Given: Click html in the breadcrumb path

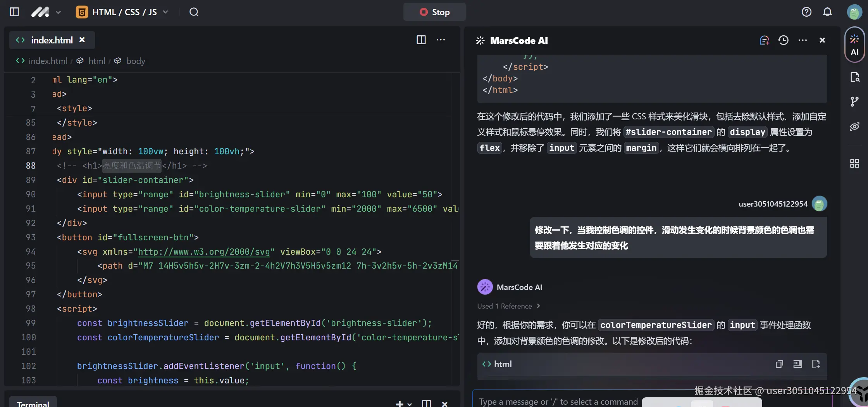Looking at the screenshot, I should pyautogui.click(x=97, y=61).
